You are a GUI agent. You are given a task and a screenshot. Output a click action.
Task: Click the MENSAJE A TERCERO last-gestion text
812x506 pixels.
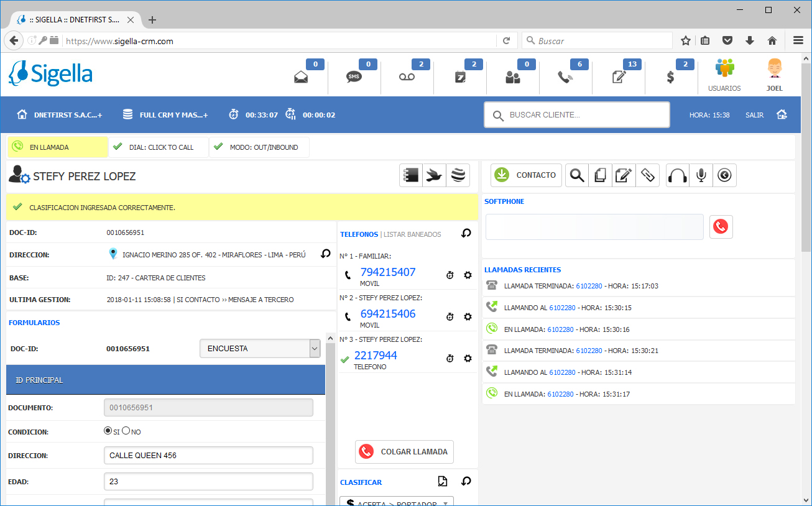261,300
